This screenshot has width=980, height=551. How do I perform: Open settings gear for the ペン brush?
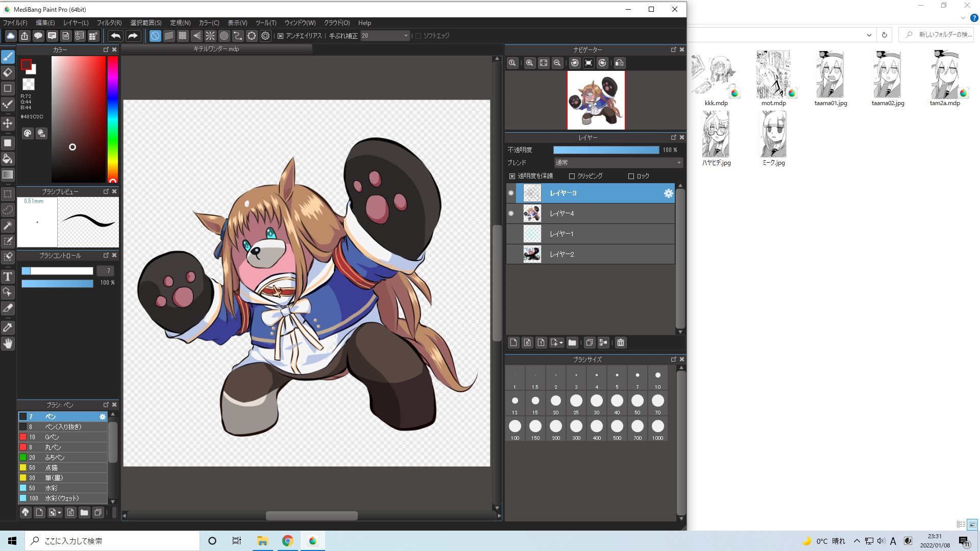click(x=103, y=417)
